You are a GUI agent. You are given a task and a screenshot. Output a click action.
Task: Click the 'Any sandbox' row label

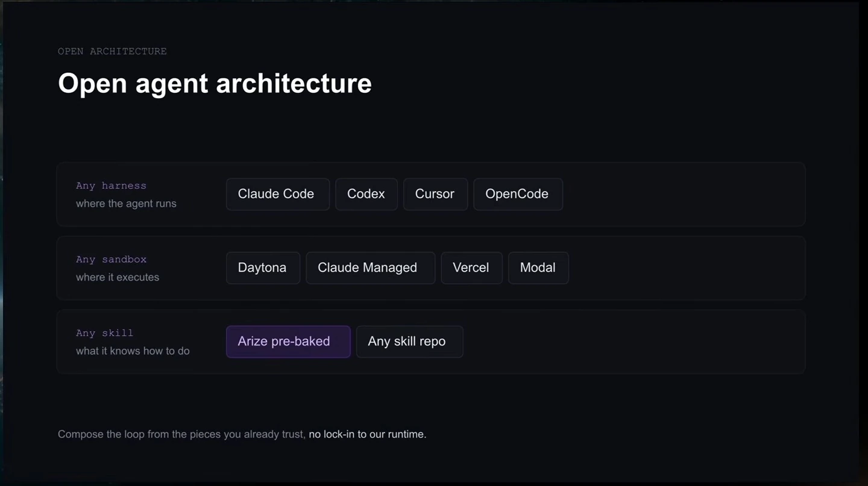[111, 259]
